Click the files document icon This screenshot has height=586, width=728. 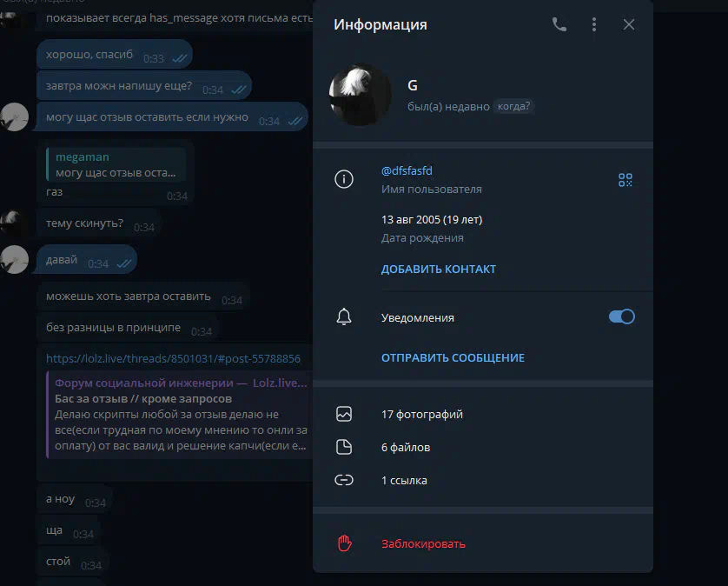point(343,447)
